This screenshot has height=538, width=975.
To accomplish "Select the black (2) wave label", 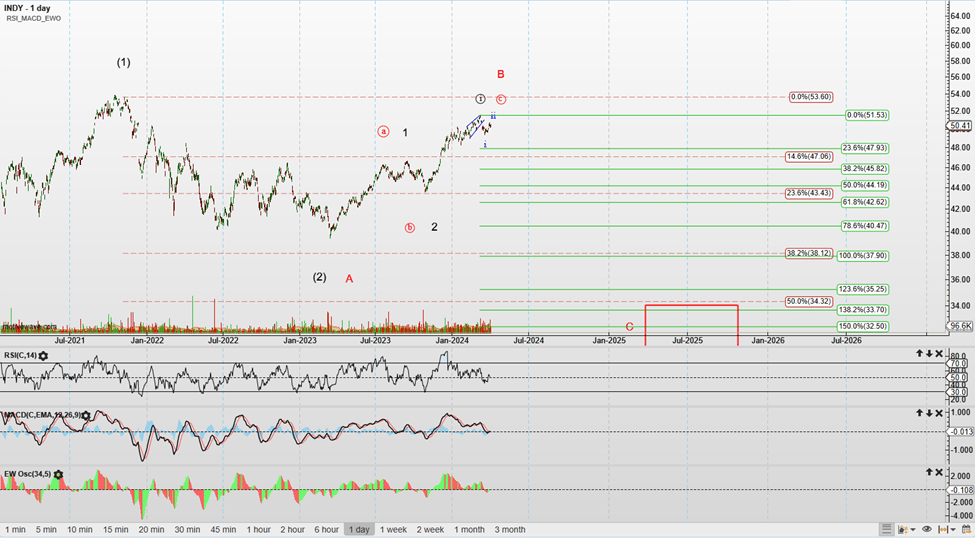I will [319, 277].
